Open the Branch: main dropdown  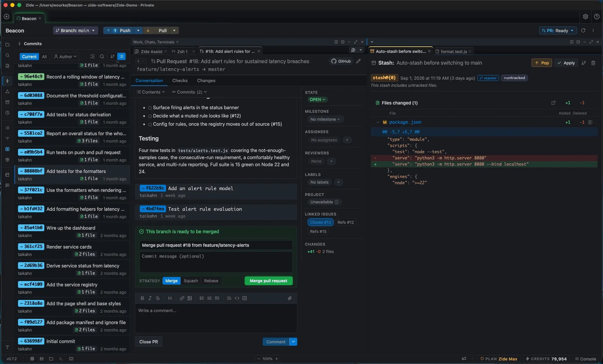coord(75,30)
